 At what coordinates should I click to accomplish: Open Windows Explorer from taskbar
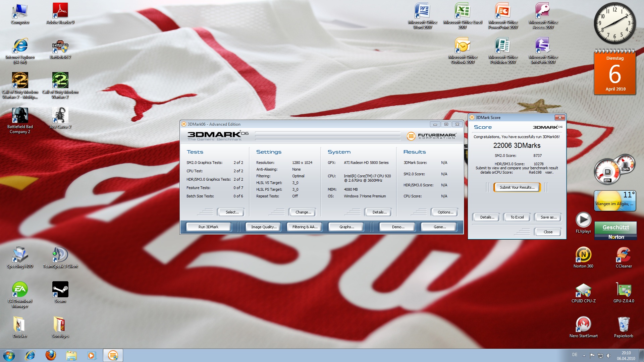click(71, 355)
